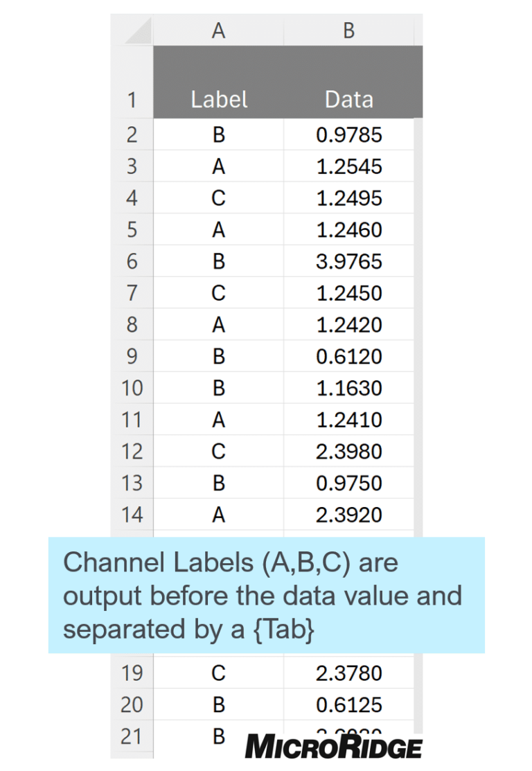This screenshot has width=532, height=771.
Task: Select cell with value 2.3780
Action: click(348, 673)
